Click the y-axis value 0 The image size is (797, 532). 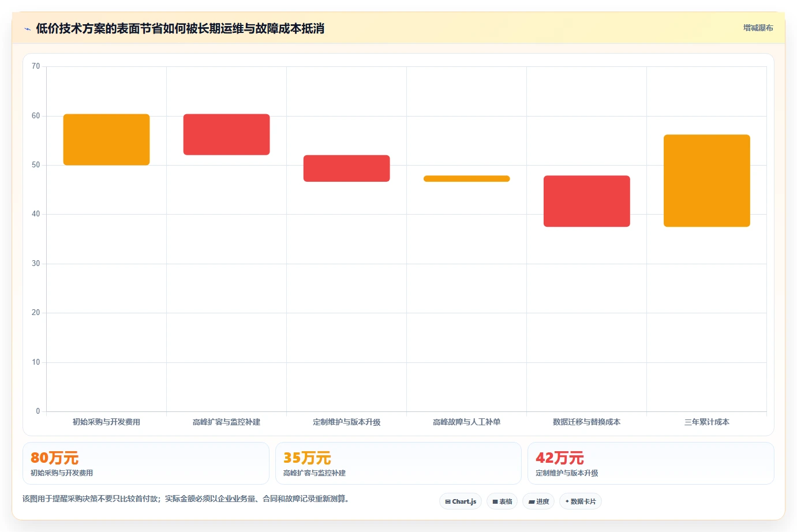coord(38,411)
